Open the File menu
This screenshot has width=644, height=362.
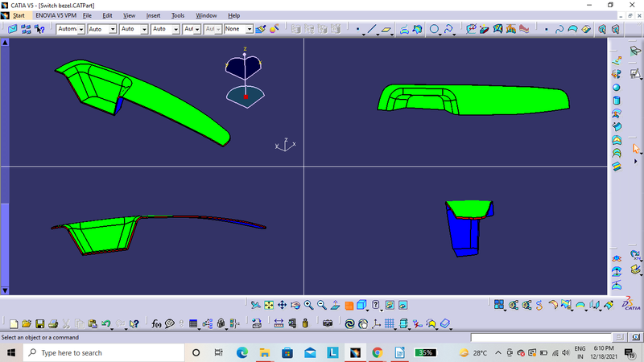click(87, 15)
